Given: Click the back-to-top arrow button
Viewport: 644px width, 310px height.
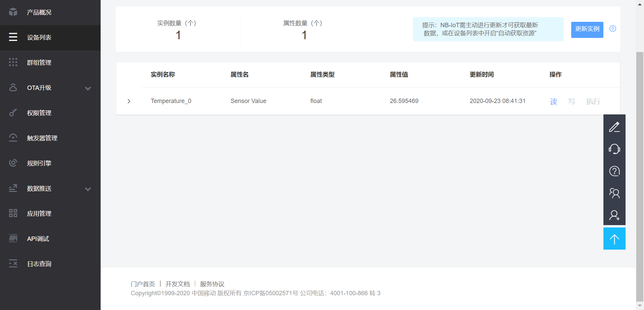Looking at the screenshot, I should coord(614,239).
